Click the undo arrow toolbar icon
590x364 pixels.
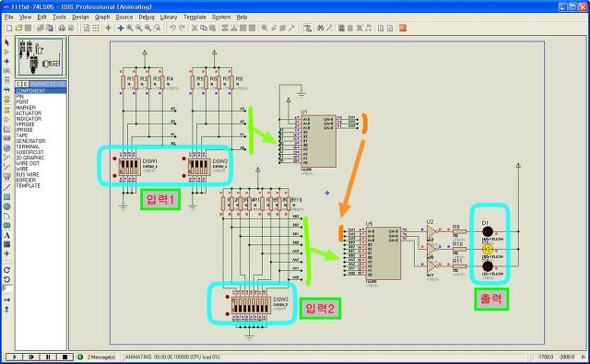click(172, 28)
